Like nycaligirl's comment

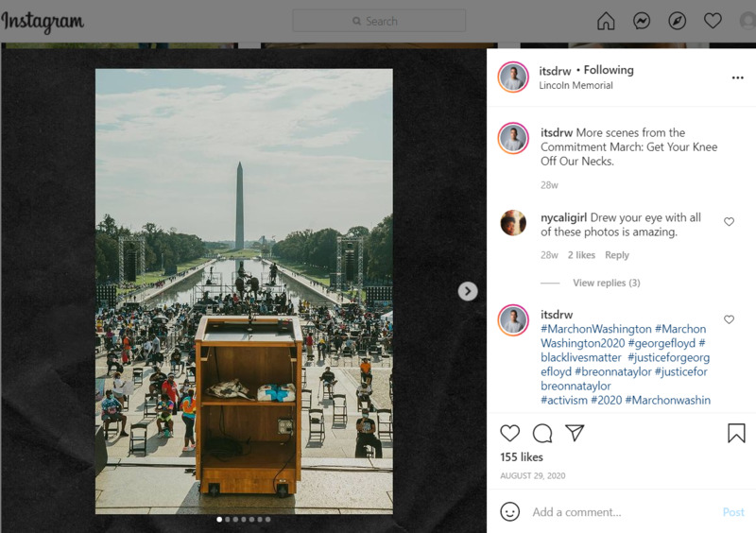point(729,221)
